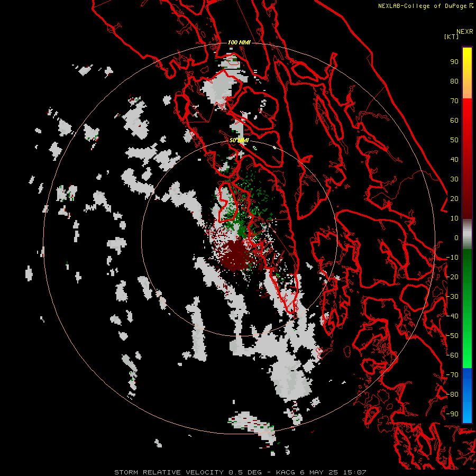Click the -60 scale label
Image resolution: width=476 pixels, height=476 pixels.
(452, 355)
